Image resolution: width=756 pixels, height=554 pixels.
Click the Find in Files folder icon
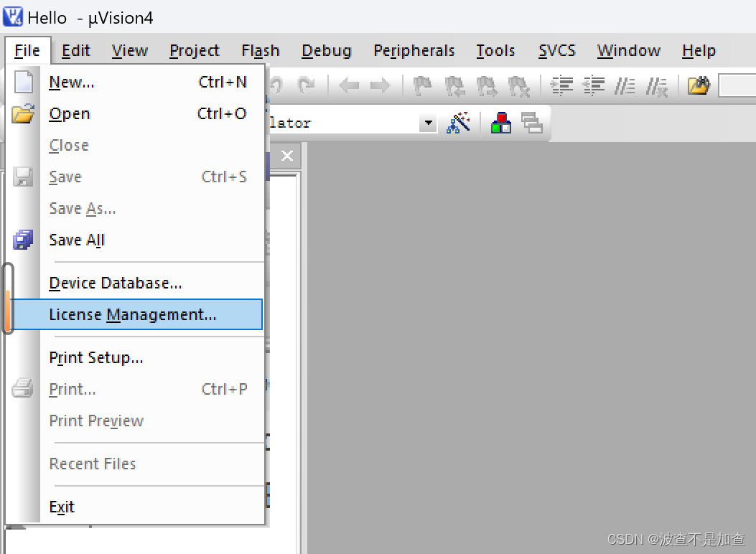[699, 85]
